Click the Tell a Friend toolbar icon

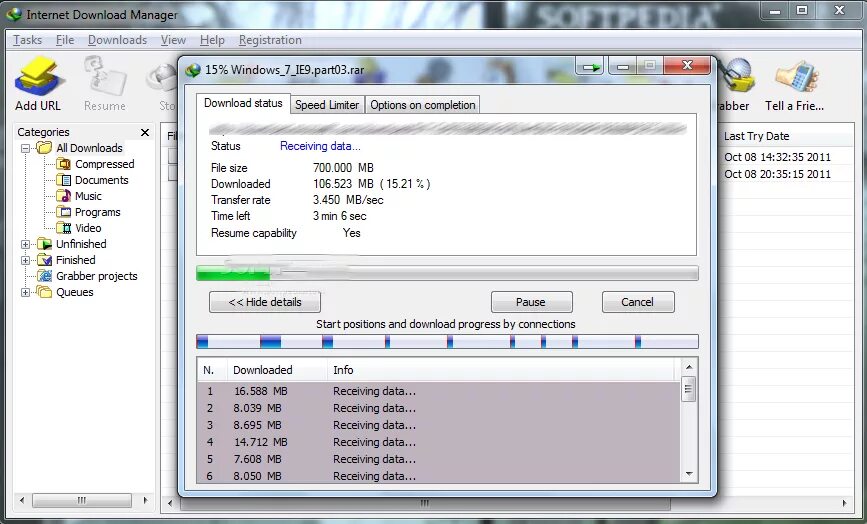point(796,76)
